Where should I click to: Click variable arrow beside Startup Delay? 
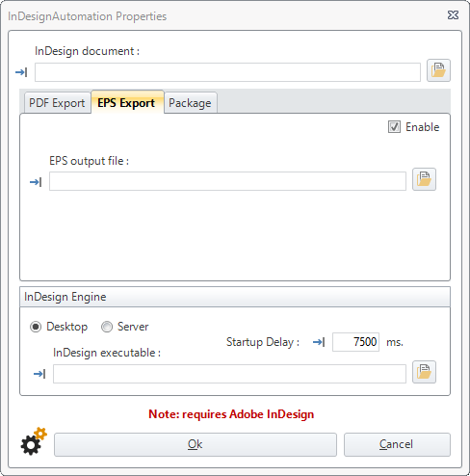(319, 342)
